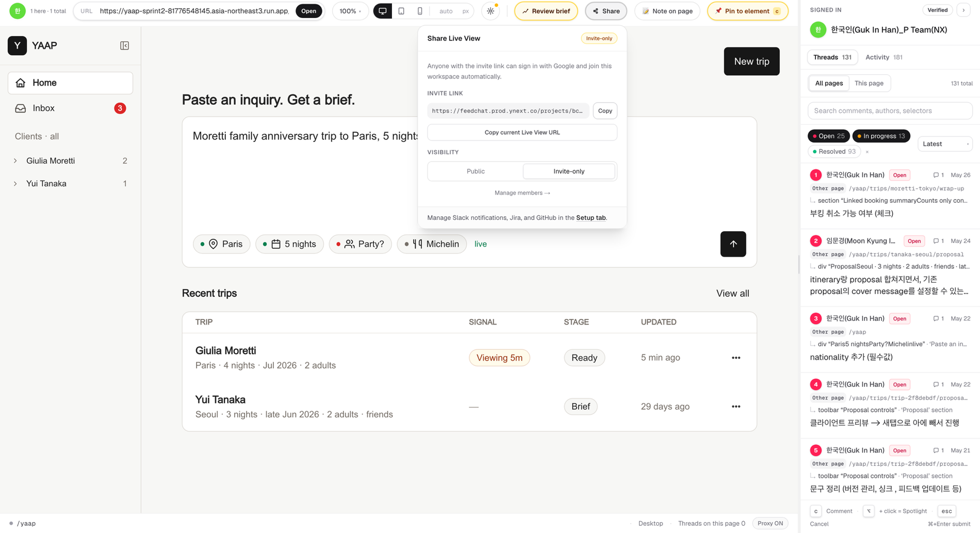The image size is (980, 533).
Task: Collapse the YAAP sidebar panel icon
Action: coord(124,45)
